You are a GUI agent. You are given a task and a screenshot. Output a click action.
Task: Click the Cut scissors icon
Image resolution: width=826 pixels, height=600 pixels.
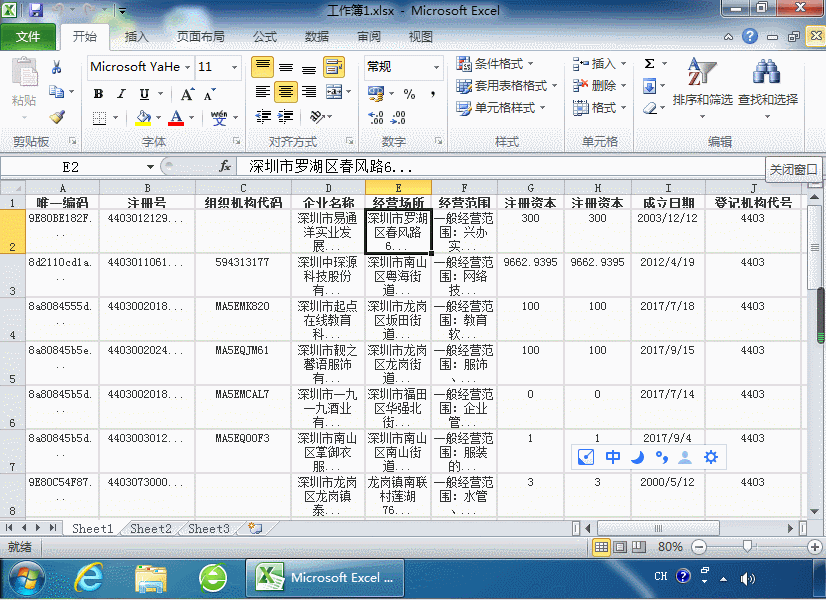click(56, 67)
